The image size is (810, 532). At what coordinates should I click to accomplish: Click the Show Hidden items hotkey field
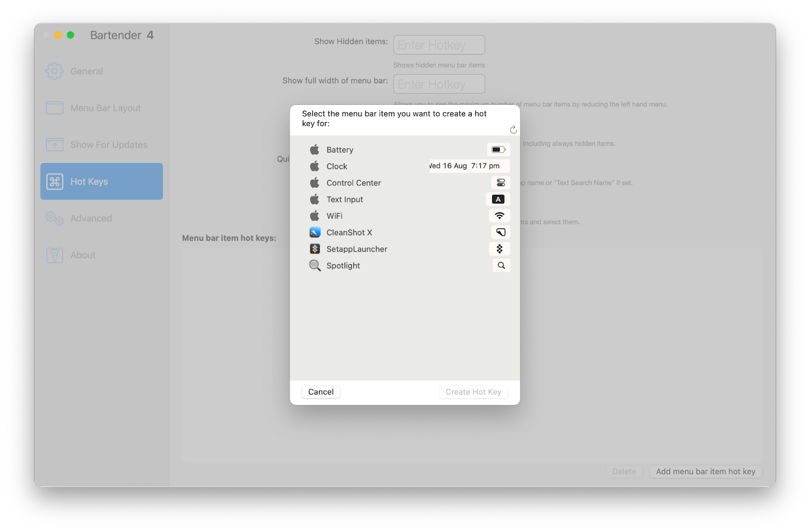[439, 45]
